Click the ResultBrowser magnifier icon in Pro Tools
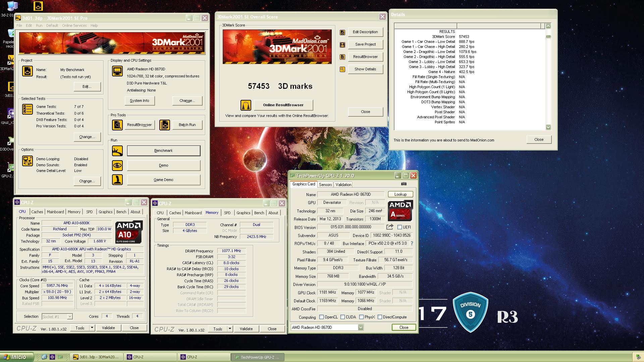 coord(117,125)
